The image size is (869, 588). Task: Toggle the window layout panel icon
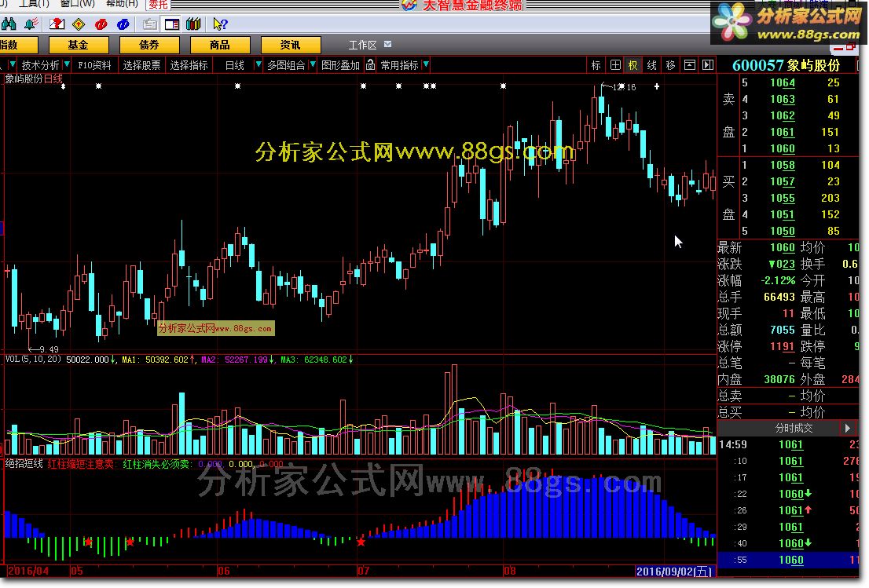(172, 24)
